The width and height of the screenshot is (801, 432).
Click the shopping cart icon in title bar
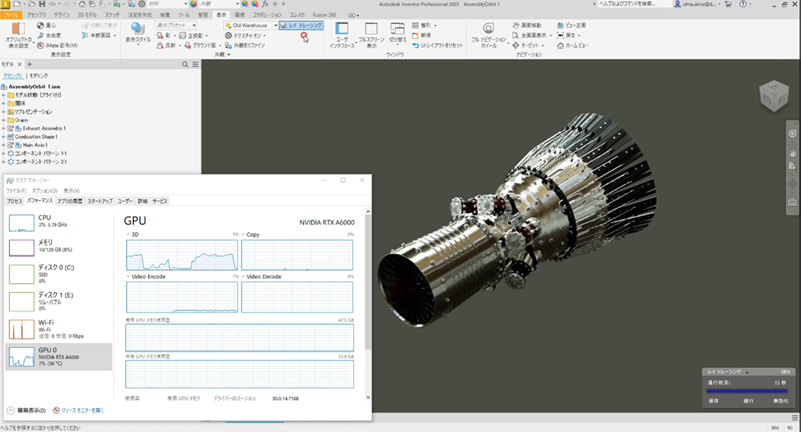(728, 4)
